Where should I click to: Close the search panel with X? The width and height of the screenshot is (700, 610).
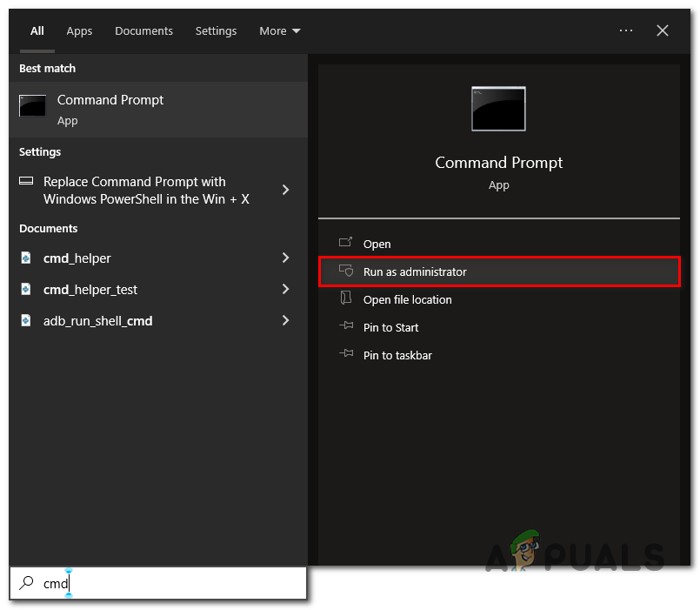(663, 30)
